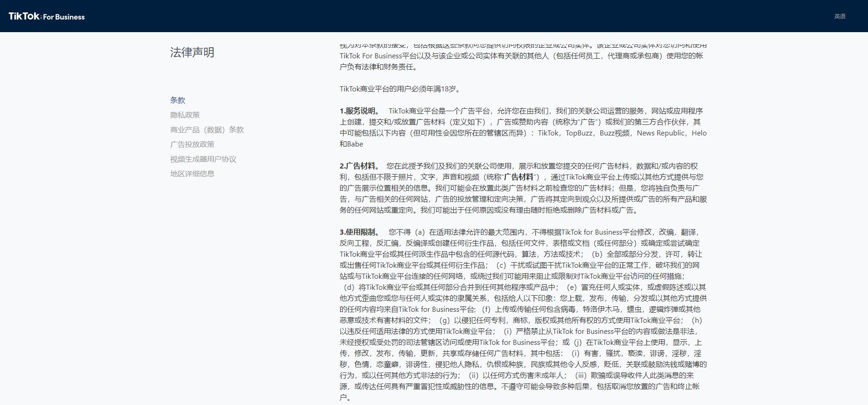Open the 地区详细信息 section
This screenshot has width=868, height=405.
pos(192,174)
